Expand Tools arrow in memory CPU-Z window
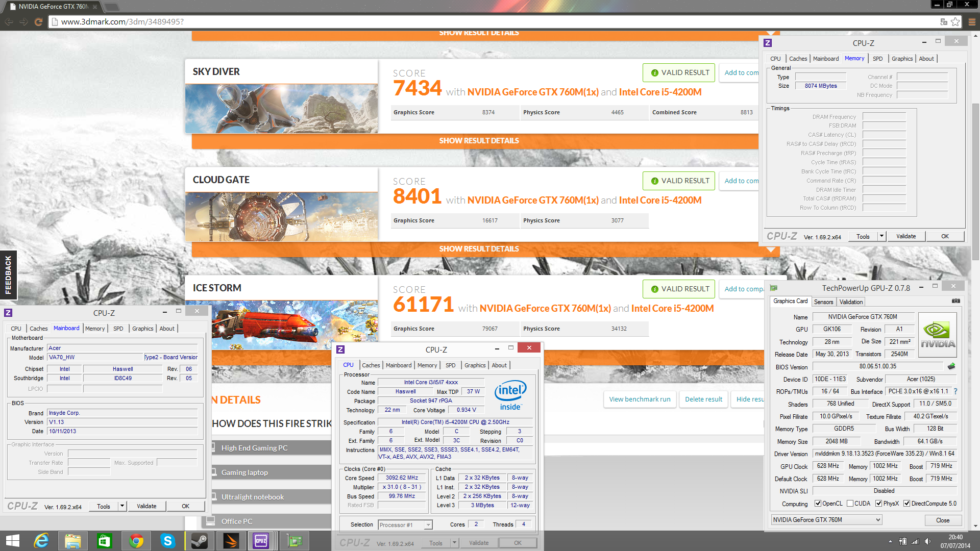The image size is (980, 551). pos(881,236)
